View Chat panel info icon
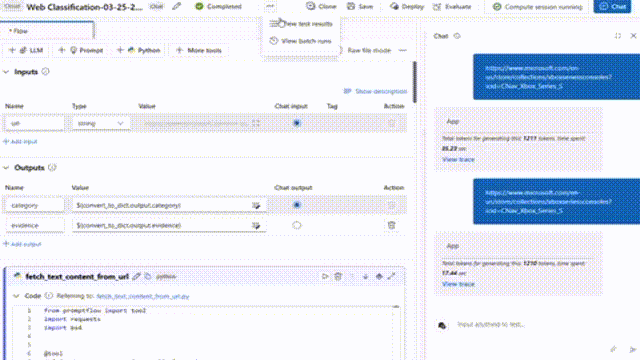The height and width of the screenshot is (360, 640). pyautogui.click(x=457, y=36)
